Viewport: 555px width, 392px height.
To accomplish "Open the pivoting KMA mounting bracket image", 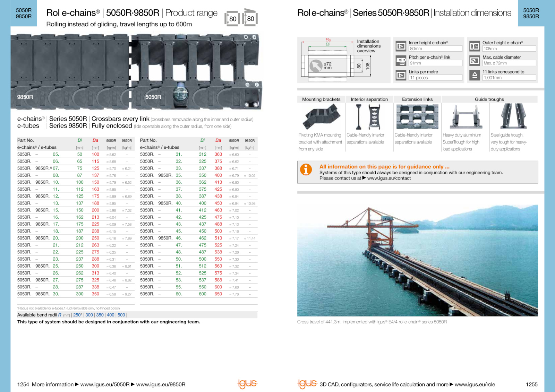I will click(x=321, y=117).
